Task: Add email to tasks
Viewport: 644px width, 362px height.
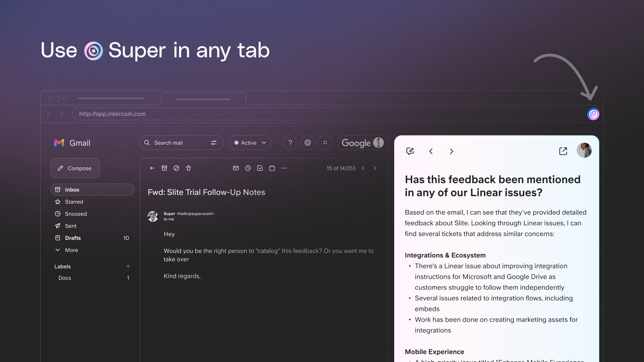Action: coord(260,168)
